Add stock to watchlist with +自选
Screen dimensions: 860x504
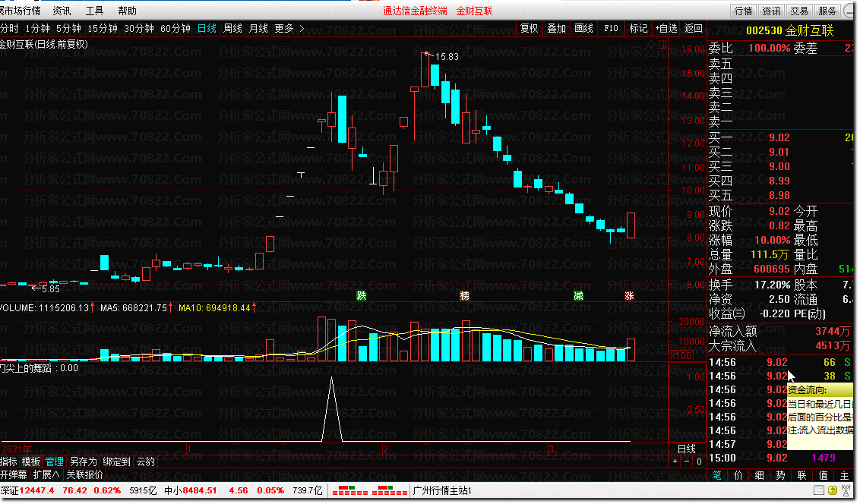point(666,29)
